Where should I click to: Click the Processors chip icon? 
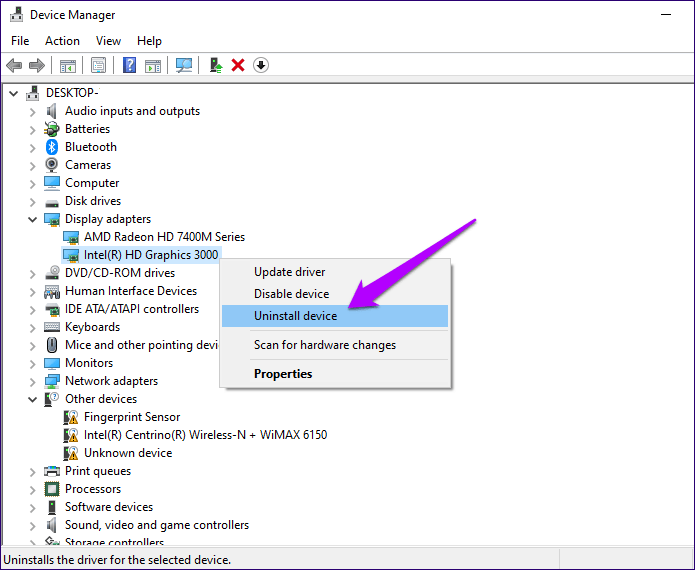pyautogui.click(x=52, y=489)
